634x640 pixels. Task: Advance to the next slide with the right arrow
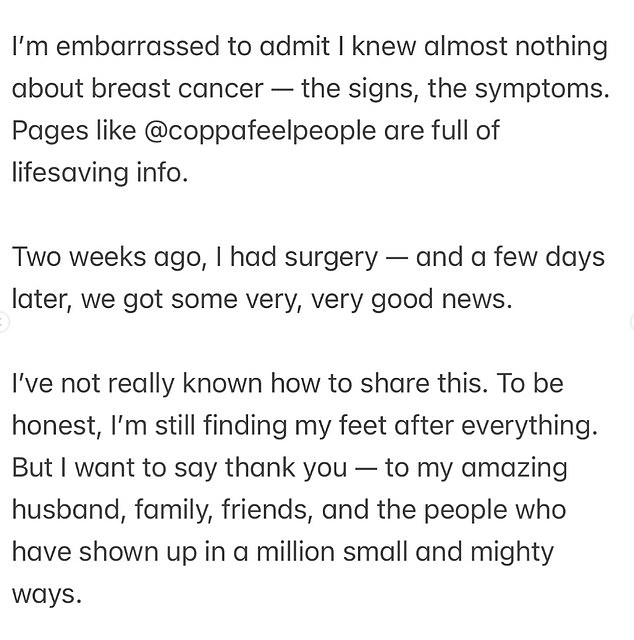(632, 321)
